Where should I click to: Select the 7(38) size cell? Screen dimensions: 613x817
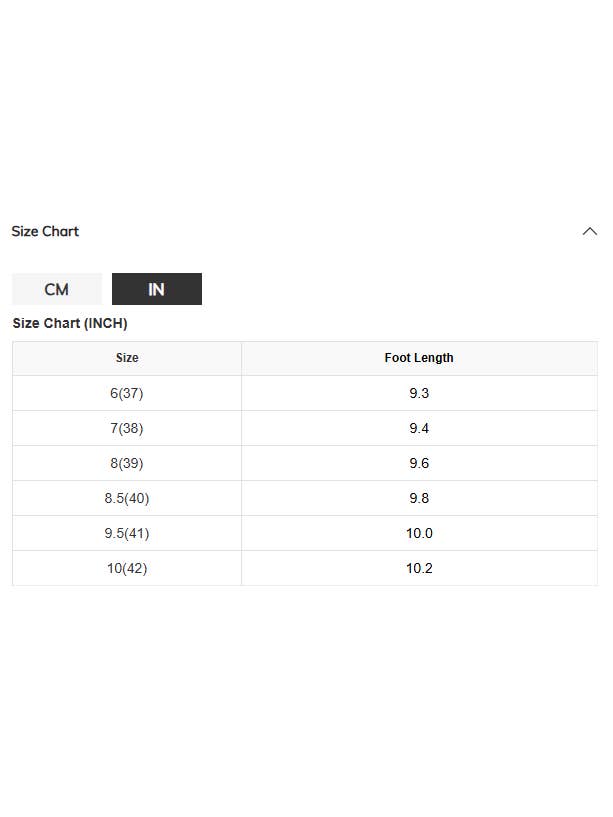pos(127,428)
